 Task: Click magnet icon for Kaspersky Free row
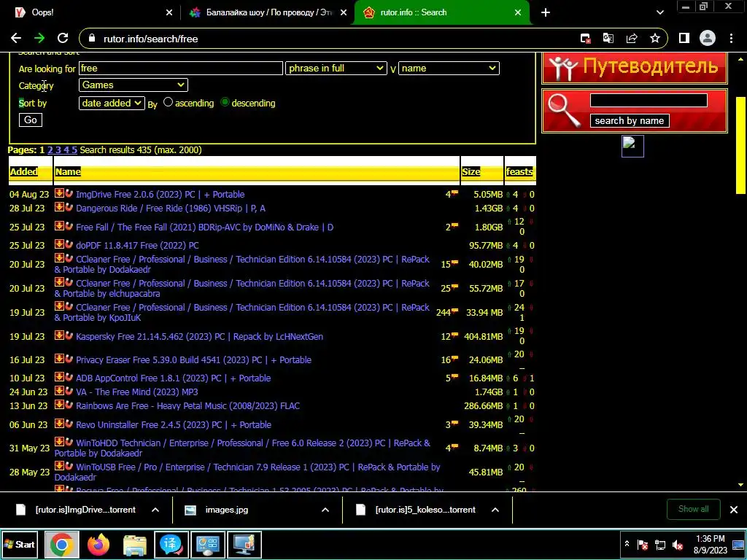point(69,335)
